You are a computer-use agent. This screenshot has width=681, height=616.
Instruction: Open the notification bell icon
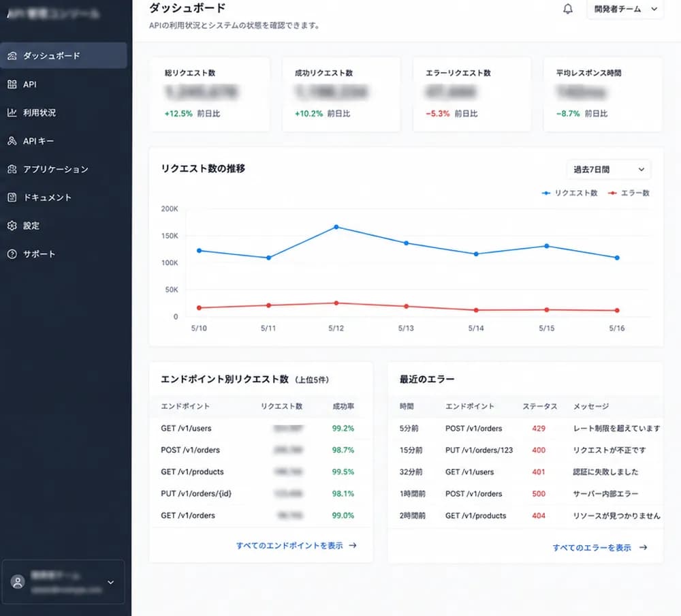click(568, 9)
